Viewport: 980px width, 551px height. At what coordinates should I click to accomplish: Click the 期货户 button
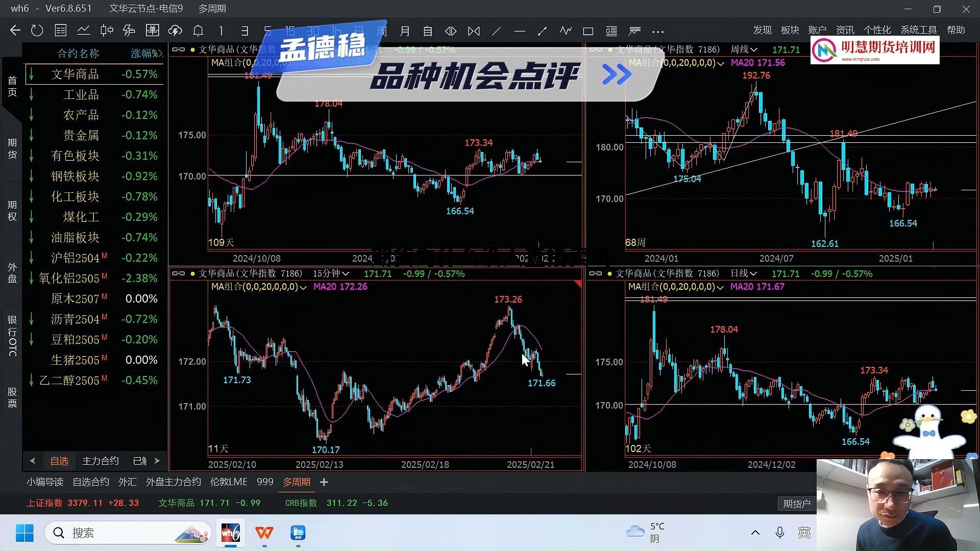[796, 504]
